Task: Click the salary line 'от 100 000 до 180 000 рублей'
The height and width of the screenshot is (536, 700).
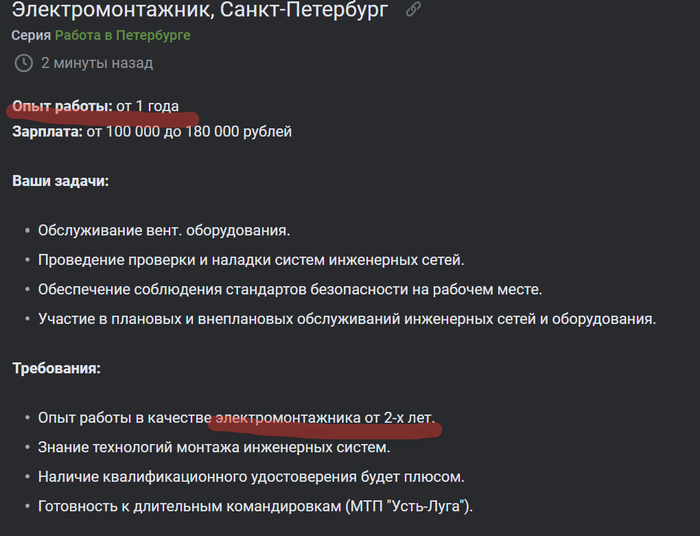Action: (x=189, y=132)
